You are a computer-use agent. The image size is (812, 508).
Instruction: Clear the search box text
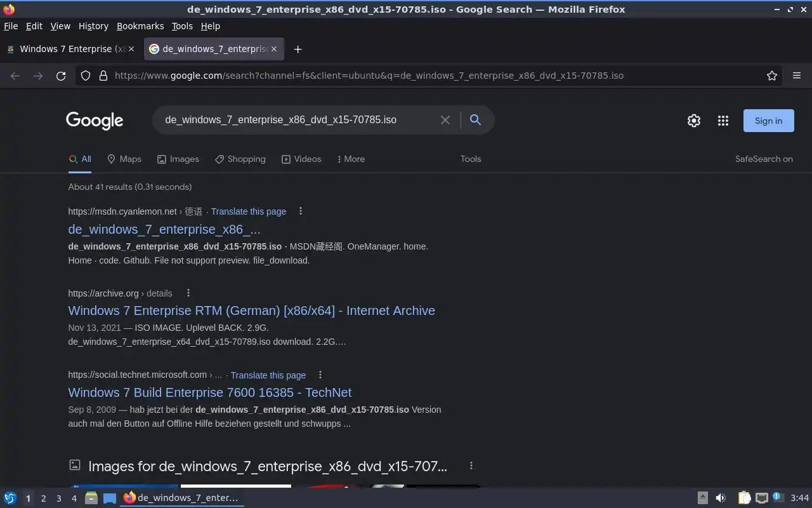click(x=445, y=120)
